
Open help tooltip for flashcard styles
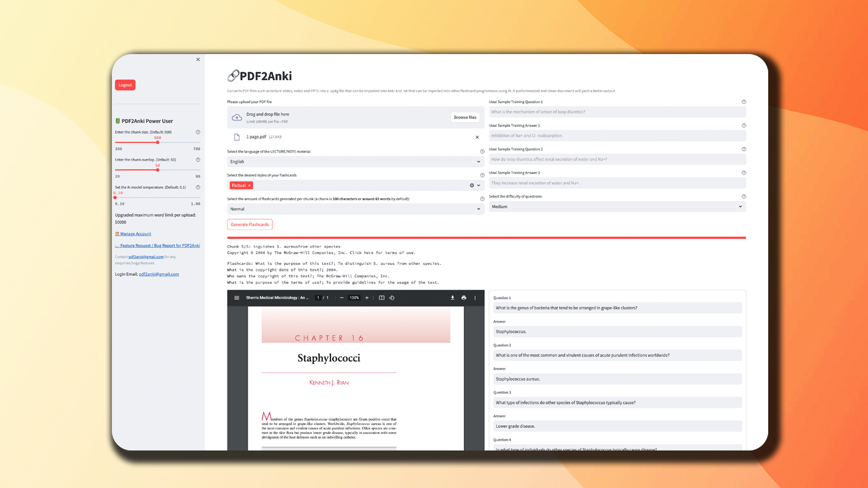482,175
